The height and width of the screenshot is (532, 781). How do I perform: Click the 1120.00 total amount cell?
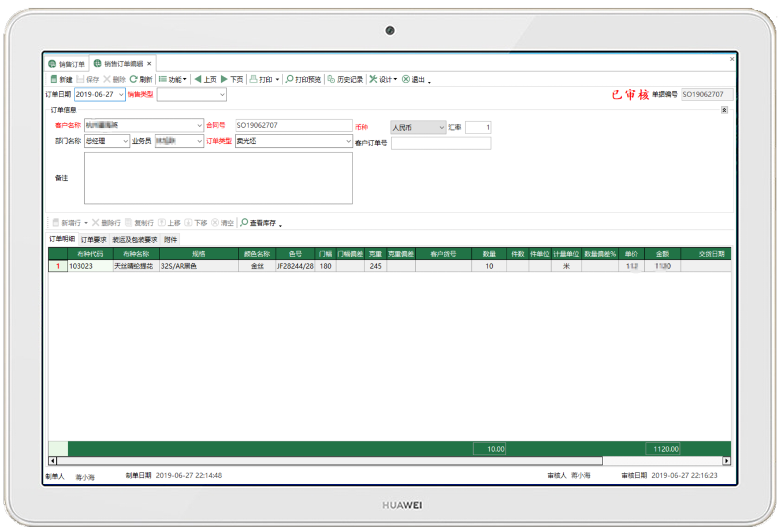[663, 449]
